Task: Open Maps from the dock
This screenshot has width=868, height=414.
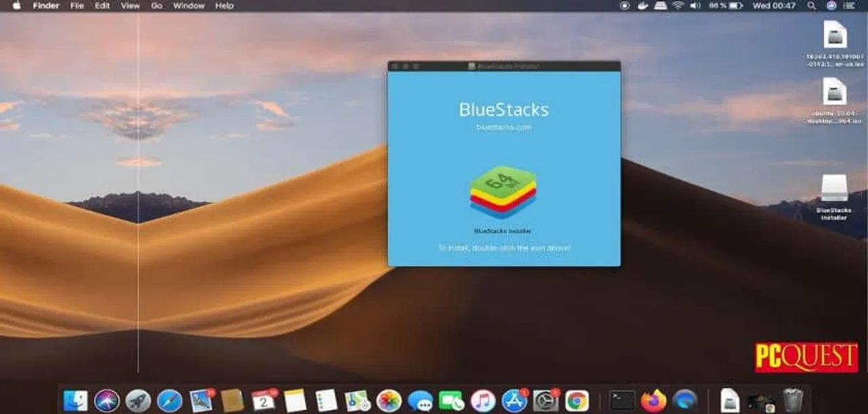Action: [x=357, y=400]
